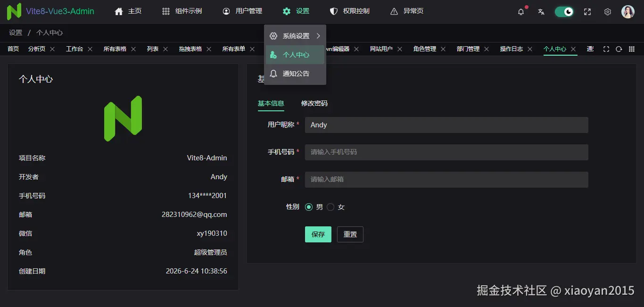Open the tab grid menu icon

click(x=632, y=49)
